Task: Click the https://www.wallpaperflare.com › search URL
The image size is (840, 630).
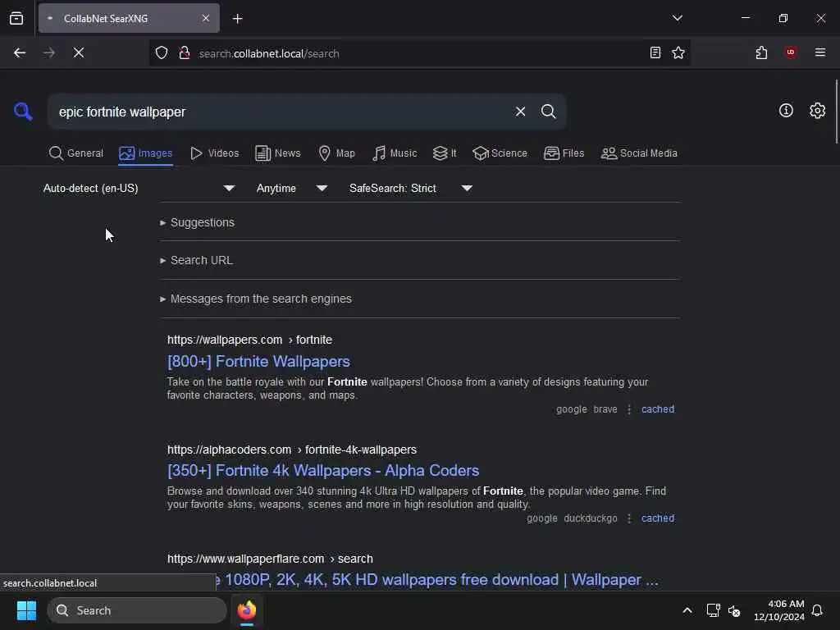Action: coord(270,559)
